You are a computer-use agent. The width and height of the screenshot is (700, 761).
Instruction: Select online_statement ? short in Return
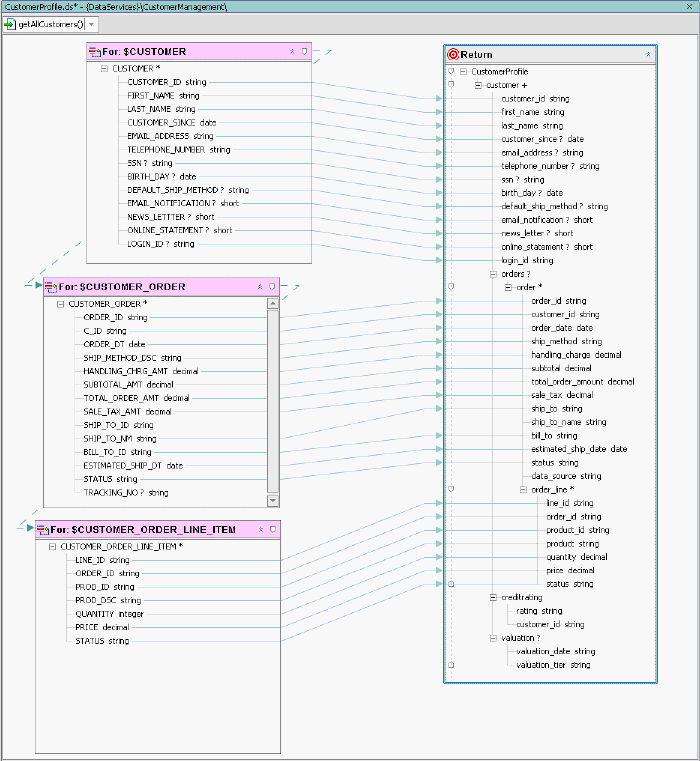point(547,247)
